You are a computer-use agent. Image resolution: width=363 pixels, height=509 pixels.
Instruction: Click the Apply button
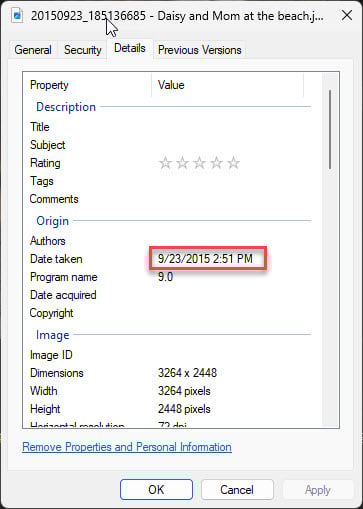tap(318, 490)
